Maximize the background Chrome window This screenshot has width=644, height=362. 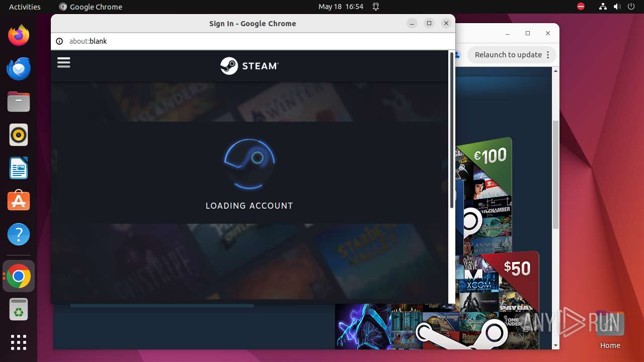click(528, 33)
